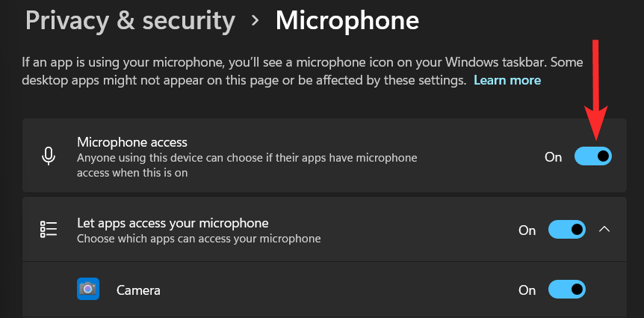Viewport: 644px width, 318px height.
Task: Click the Camera app name label
Action: 138,290
